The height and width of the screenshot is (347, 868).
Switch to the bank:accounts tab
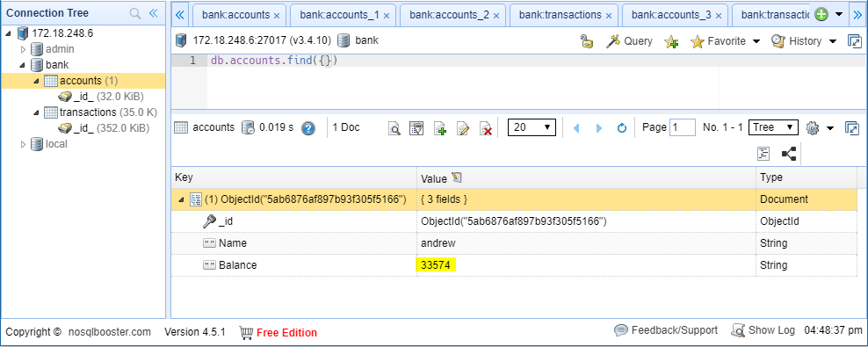(235, 15)
